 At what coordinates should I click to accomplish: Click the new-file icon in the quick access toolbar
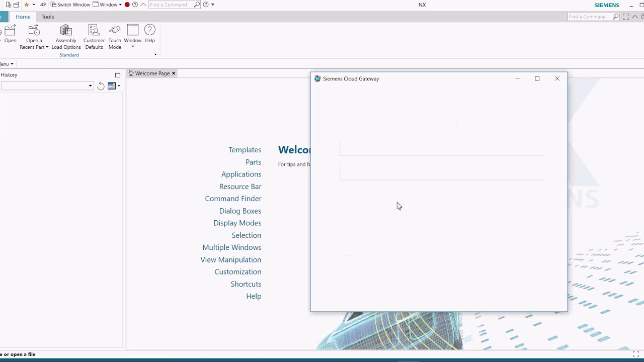click(8, 5)
